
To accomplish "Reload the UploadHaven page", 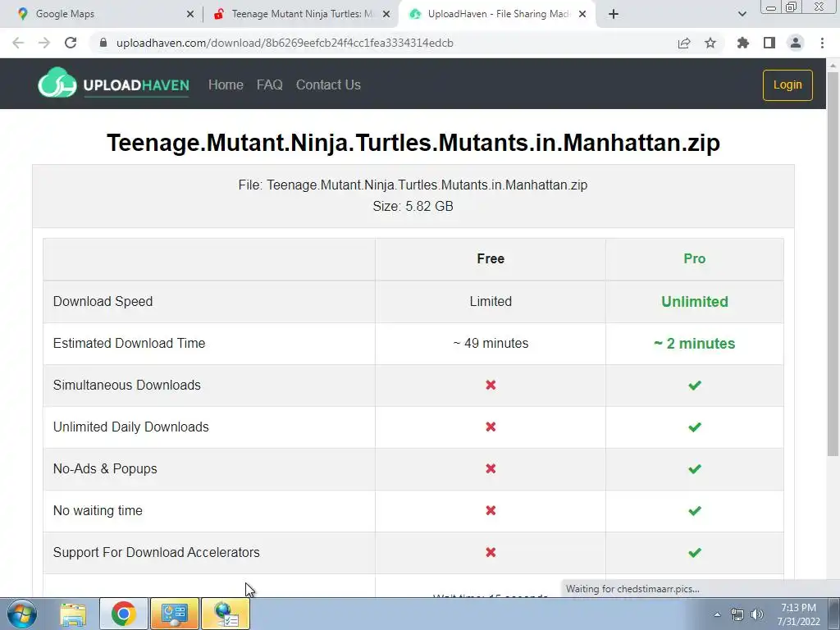I will [x=71, y=43].
